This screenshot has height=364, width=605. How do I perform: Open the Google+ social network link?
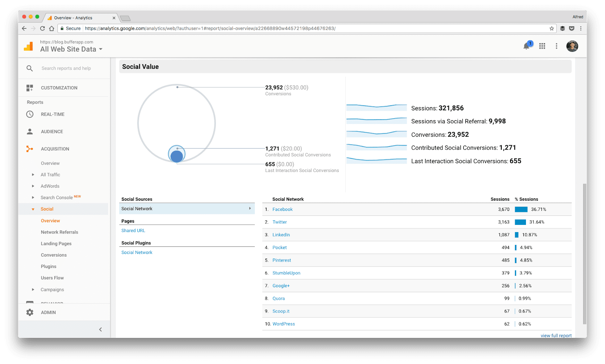[281, 286]
